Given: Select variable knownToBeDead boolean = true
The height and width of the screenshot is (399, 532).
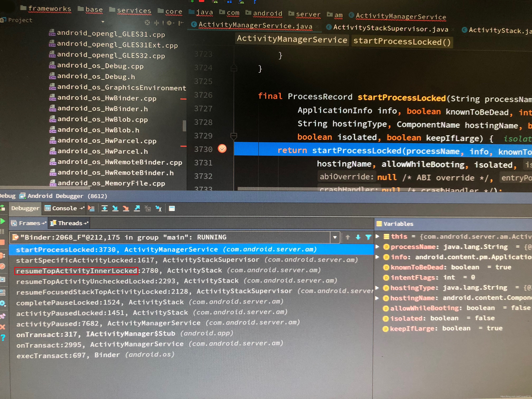Looking at the screenshot, I should tap(447, 267).
